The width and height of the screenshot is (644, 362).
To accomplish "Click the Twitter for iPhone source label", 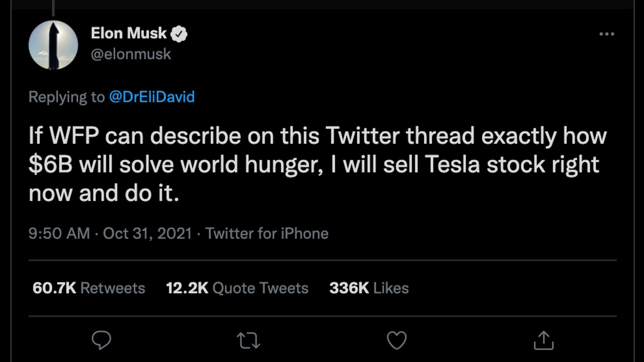I will coord(267,233).
